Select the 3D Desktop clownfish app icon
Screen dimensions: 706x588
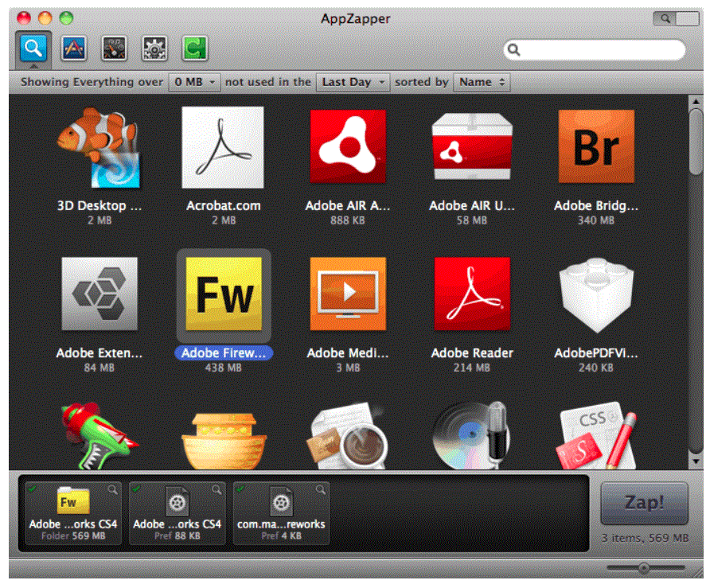(x=99, y=147)
